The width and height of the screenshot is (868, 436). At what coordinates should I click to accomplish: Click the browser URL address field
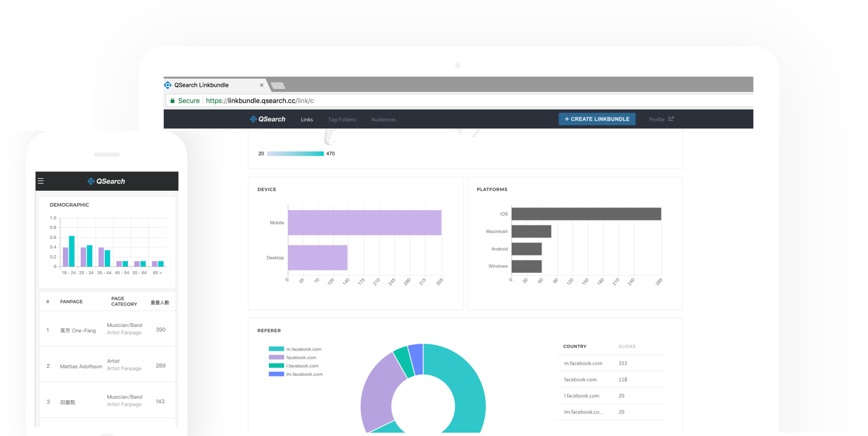tap(456, 101)
